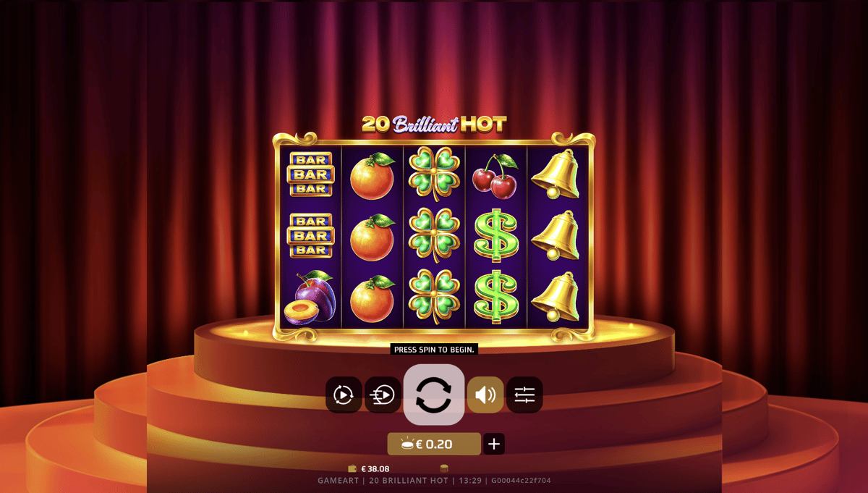
Task: Open the € 0.20 bet selector
Action: point(434,444)
